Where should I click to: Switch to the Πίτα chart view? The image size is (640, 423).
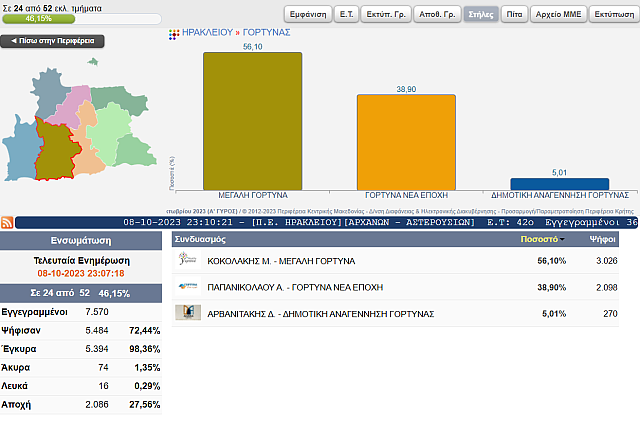pos(514,17)
